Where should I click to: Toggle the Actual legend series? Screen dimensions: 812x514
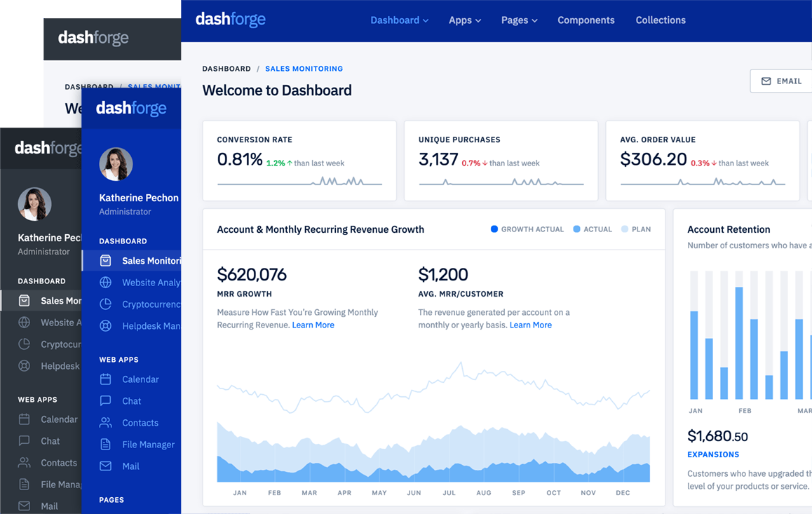[x=593, y=229]
